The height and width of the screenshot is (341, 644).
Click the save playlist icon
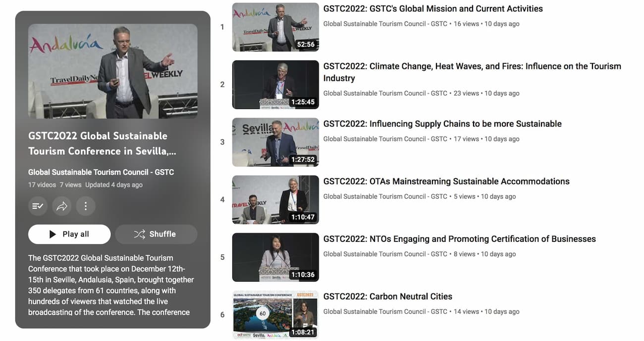pos(38,206)
